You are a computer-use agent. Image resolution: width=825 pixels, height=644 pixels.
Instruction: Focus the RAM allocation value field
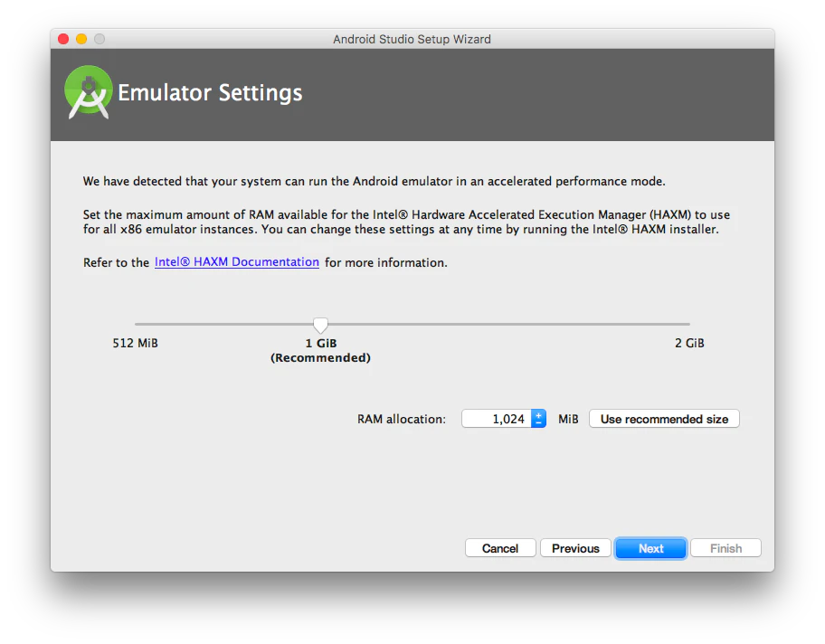point(496,419)
